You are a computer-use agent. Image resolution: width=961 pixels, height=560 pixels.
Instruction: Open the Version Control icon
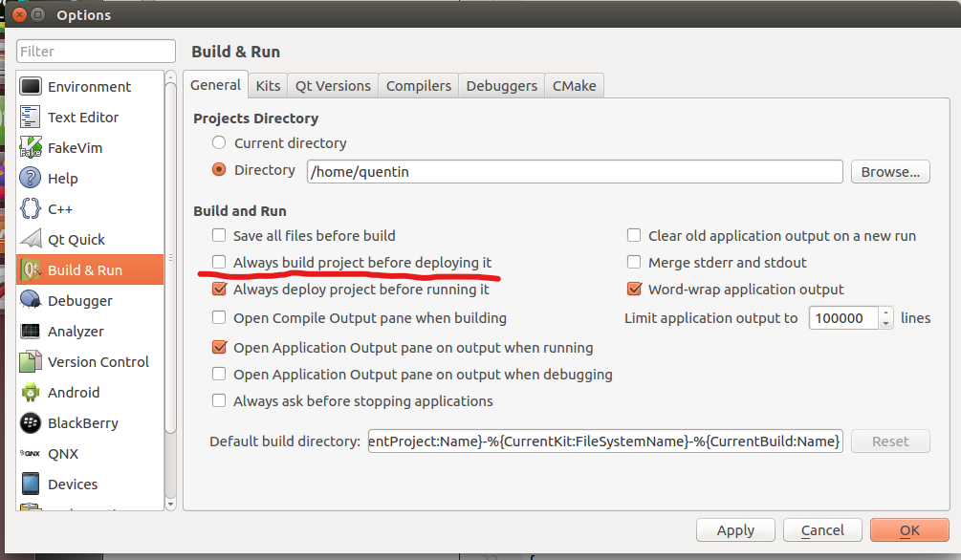click(x=30, y=361)
